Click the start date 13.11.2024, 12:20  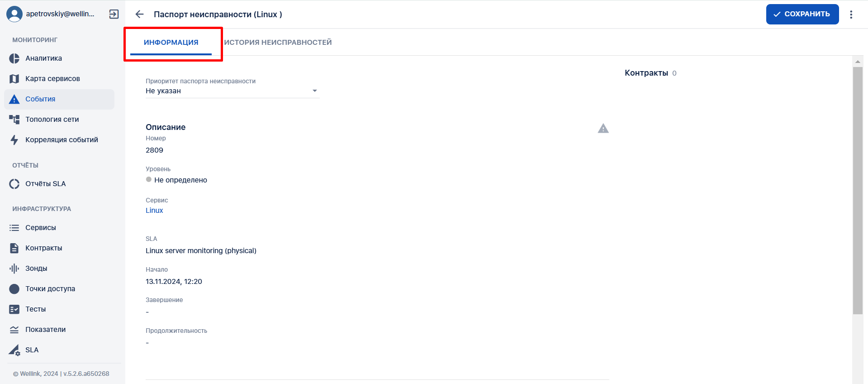click(174, 282)
